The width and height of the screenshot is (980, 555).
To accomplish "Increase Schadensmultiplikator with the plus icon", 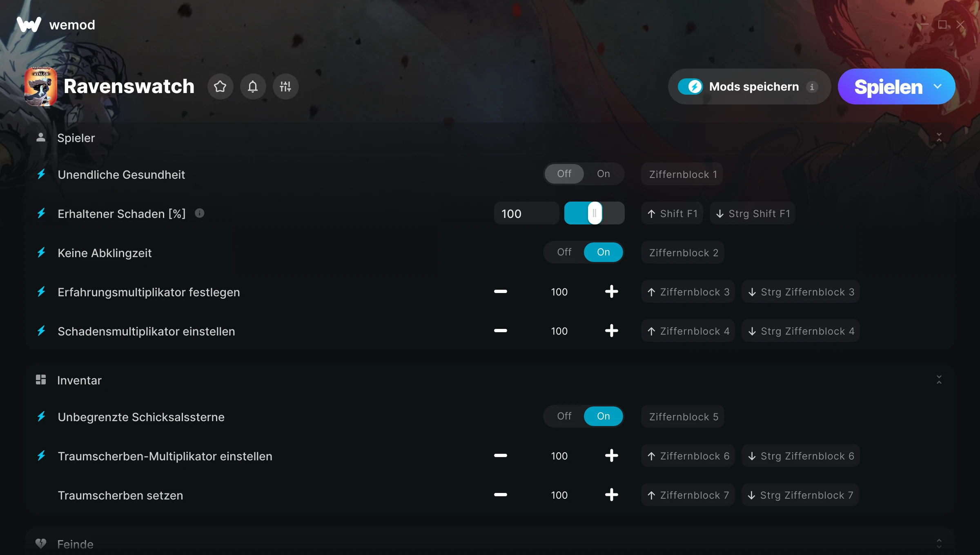I will pyautogui.click(x=611, y=331).
